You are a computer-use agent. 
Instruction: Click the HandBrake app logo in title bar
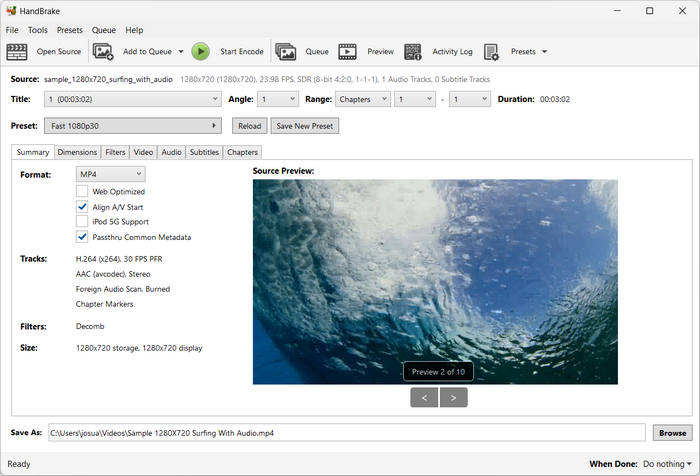tap(11, 10)
